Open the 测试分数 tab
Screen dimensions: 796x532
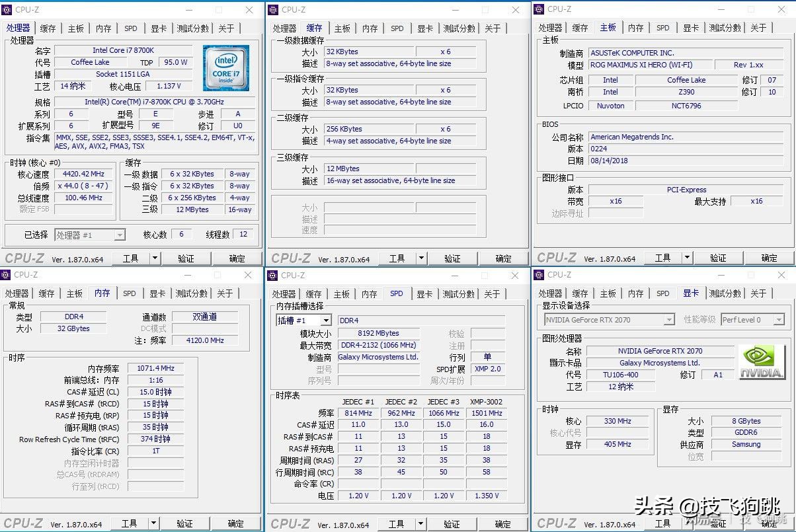tap(192, 28)
